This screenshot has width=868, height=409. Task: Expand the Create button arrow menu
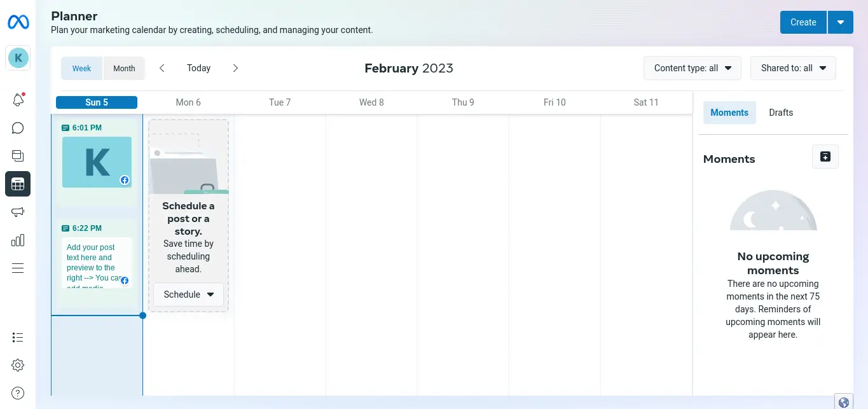(841, 22)
